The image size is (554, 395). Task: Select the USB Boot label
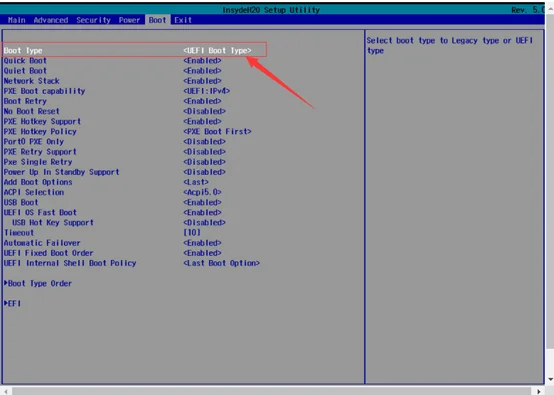(21, 202)
